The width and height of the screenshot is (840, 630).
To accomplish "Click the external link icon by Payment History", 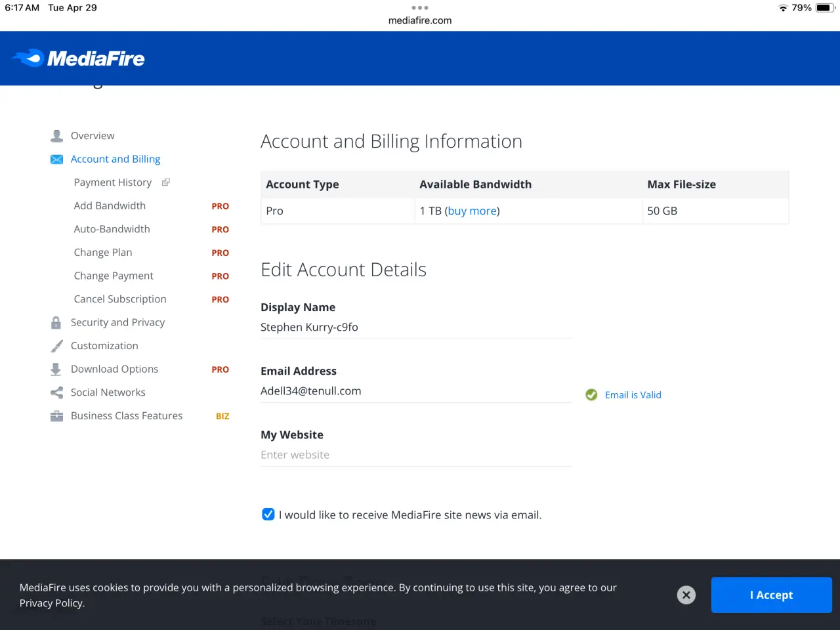I will 166,182.
